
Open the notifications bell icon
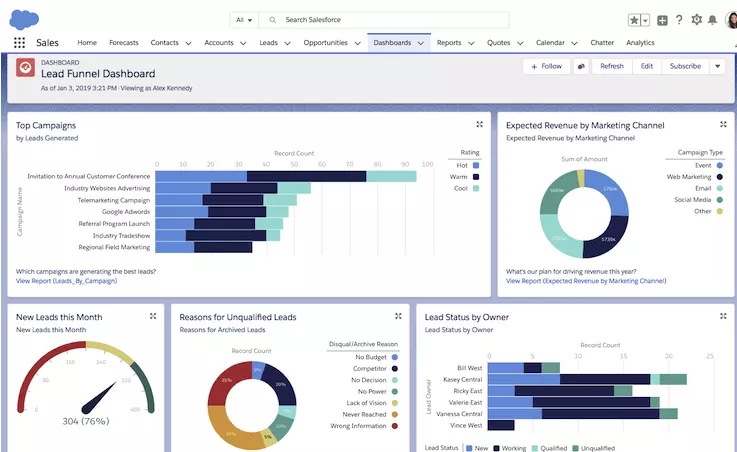click(713, 20)
